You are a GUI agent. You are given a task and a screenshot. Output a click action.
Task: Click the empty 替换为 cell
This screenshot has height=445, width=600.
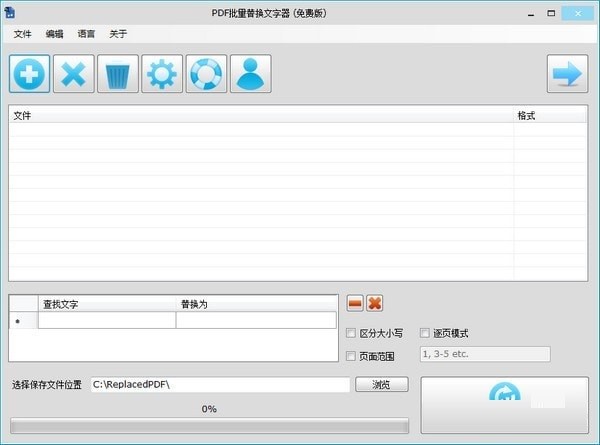[256, 320]
